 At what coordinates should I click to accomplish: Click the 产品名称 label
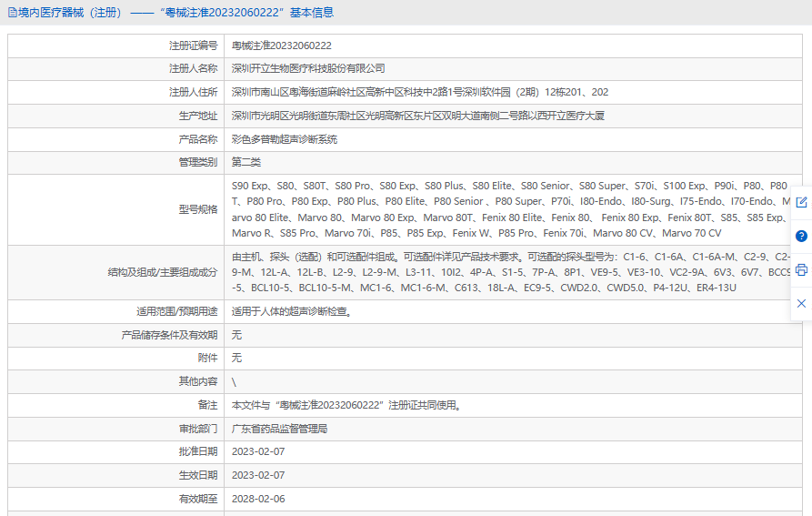tap(198, 139)
